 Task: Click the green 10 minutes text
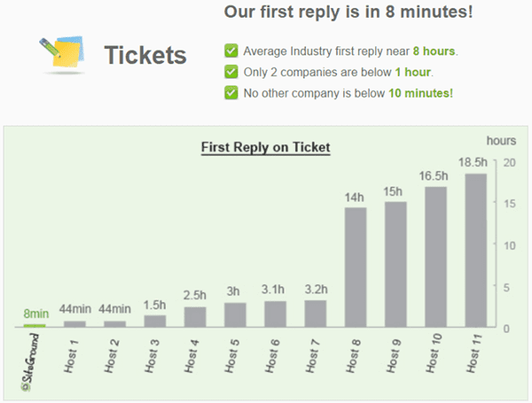[420, 93]
